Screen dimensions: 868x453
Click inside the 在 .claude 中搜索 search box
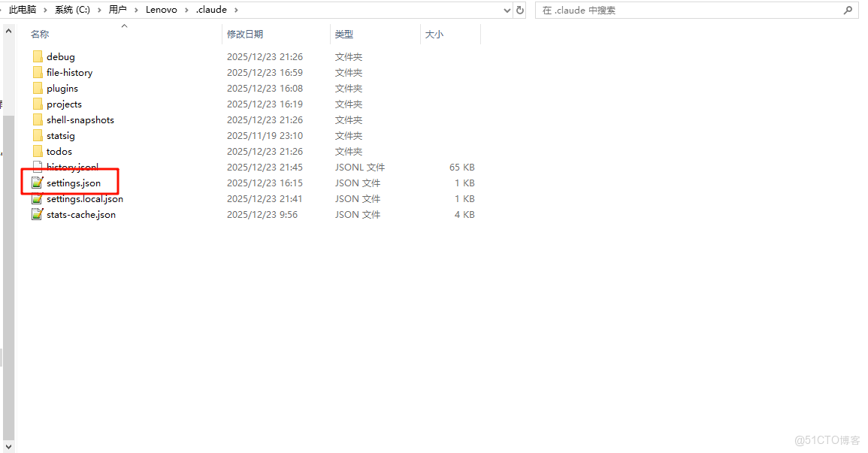(676, 10)
